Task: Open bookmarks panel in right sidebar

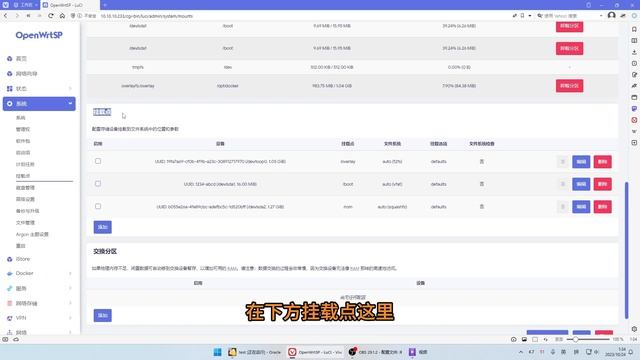Action: coord(634,29)
